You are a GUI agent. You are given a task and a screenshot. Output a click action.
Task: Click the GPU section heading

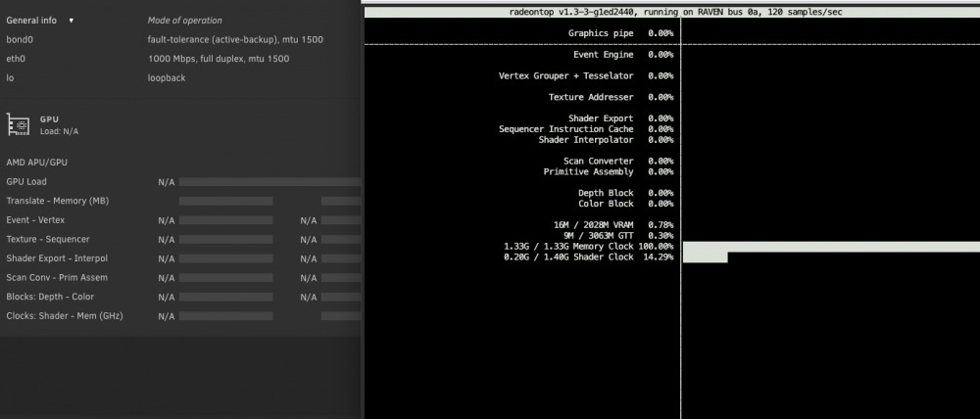(49, 118)
